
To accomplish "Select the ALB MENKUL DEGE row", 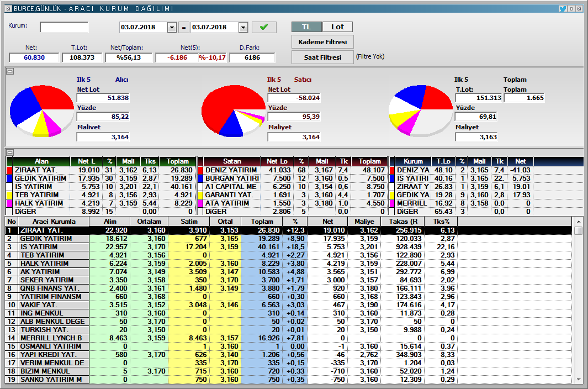I will [288, 321].
